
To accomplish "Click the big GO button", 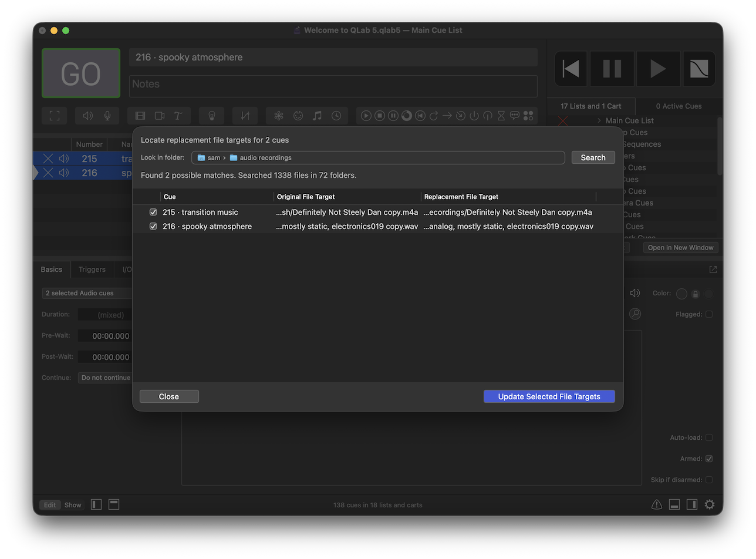I will click(x=81, y=73).
